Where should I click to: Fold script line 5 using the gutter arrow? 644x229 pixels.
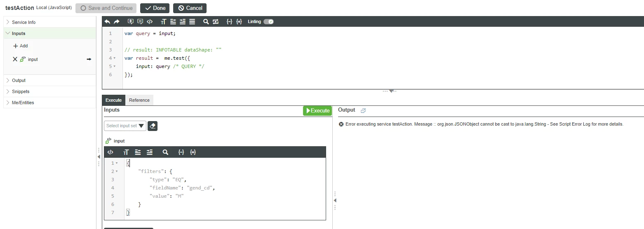pos(115,66)
